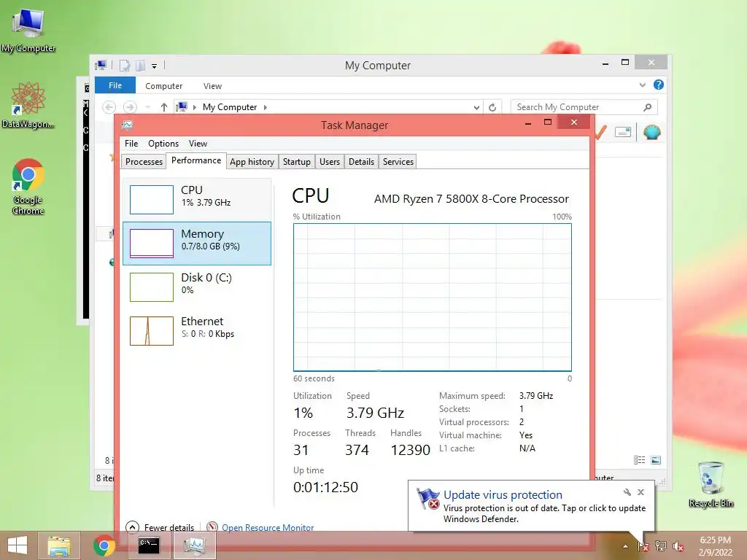The image size is (747, 560).
Task: Switch to the Details tab
Action: (362, 162)
